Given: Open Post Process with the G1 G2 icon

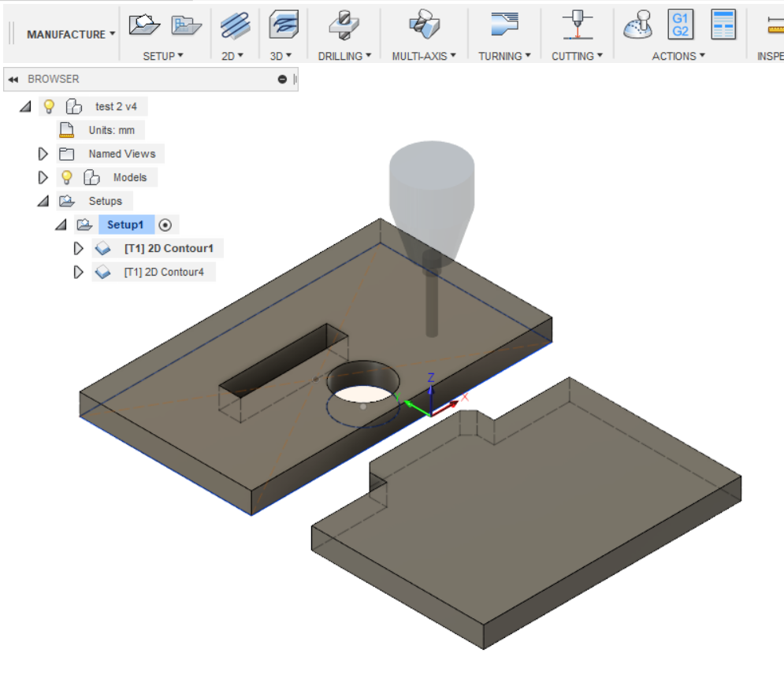Looking at the screenshot, I should pyautogui.click(x=681, y=24).
